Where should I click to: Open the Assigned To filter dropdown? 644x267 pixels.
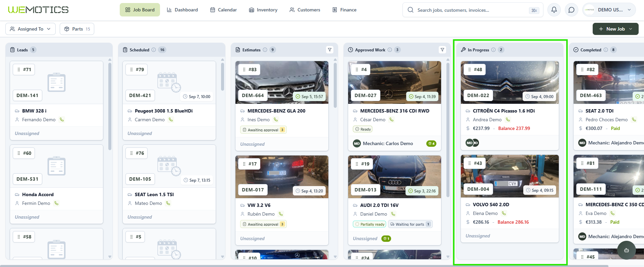pyautogui.click(x=31, y=29)
